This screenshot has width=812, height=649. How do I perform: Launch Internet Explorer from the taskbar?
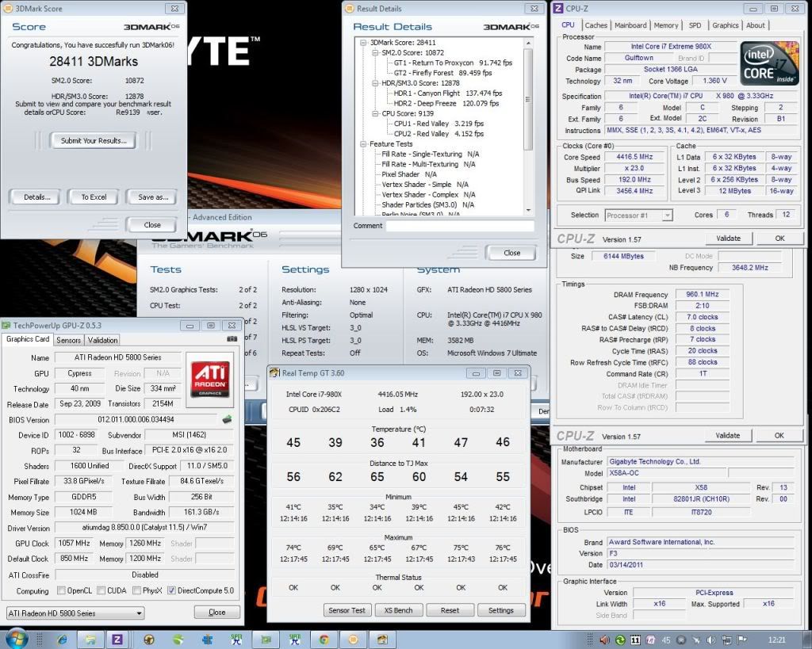pyautogui.click(x=62, y=639)
